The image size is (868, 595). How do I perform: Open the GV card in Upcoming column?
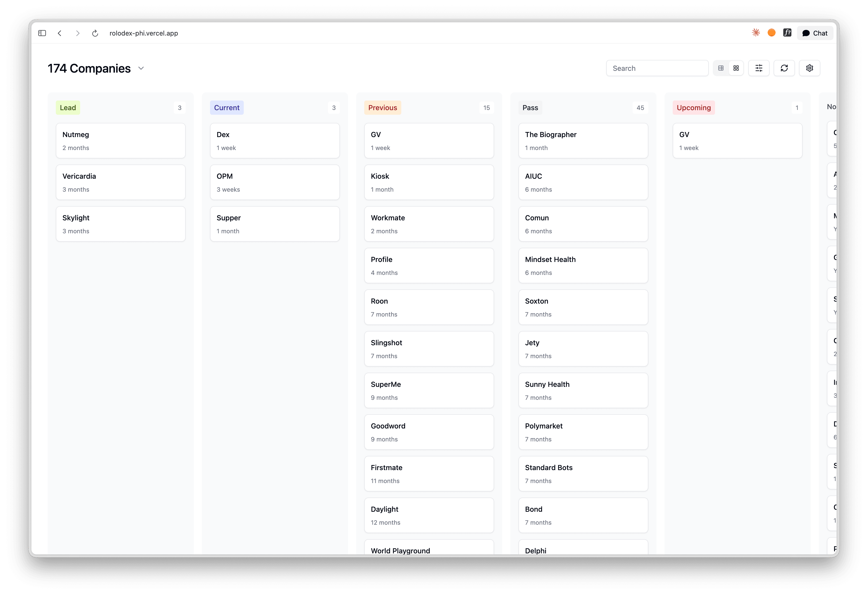(738, 141)
